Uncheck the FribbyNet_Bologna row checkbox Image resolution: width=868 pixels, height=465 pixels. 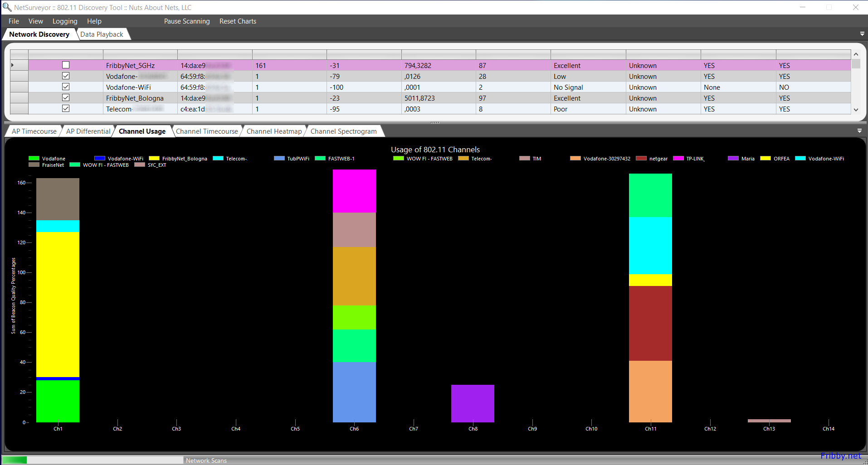(66, 98)
